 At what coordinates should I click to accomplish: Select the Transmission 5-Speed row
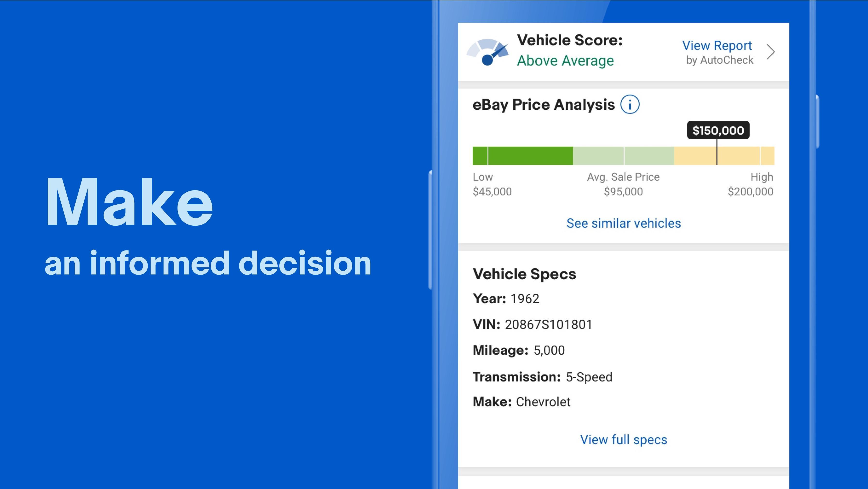(x=543, y=377)
